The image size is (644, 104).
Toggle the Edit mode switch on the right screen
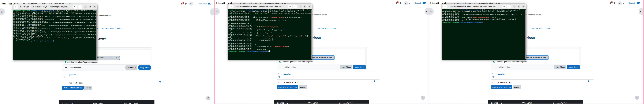coord(638,3)
